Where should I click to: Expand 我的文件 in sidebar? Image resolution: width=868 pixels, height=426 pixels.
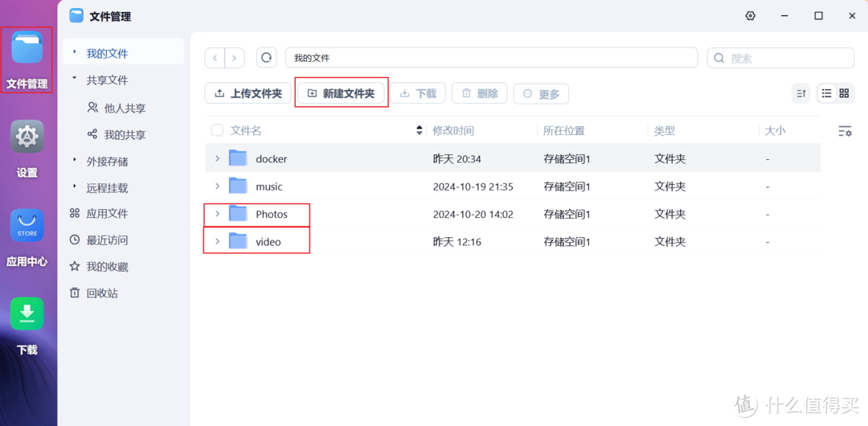(74, 52)
